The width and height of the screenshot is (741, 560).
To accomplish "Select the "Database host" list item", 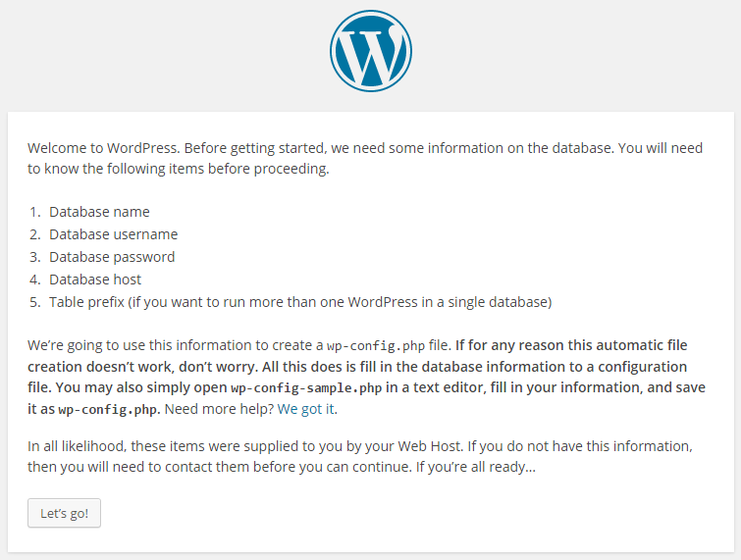I will pyautogui.click(x=96, y=280).
